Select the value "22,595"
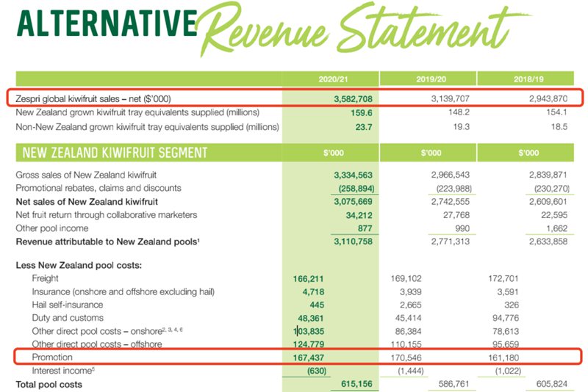 click(554, 215)
